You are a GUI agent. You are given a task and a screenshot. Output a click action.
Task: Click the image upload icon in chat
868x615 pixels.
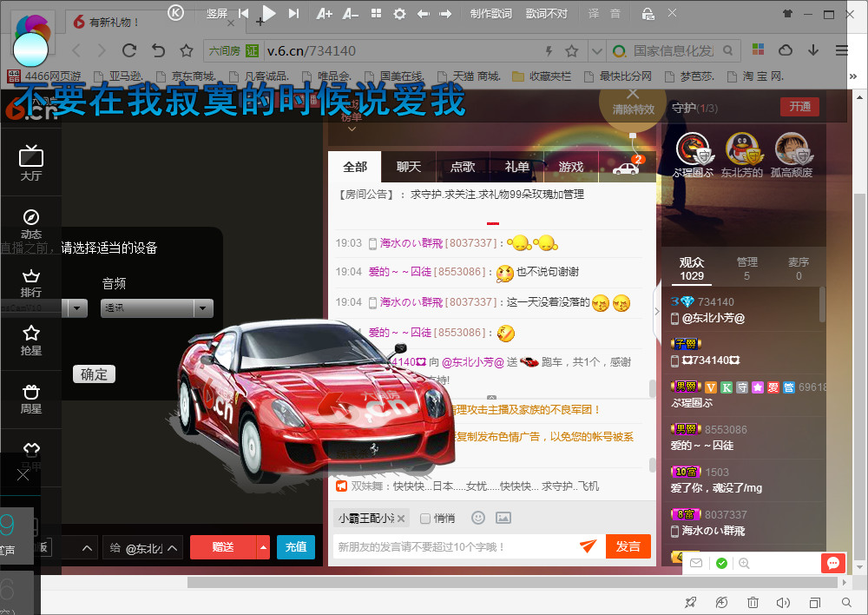(503, 518)
